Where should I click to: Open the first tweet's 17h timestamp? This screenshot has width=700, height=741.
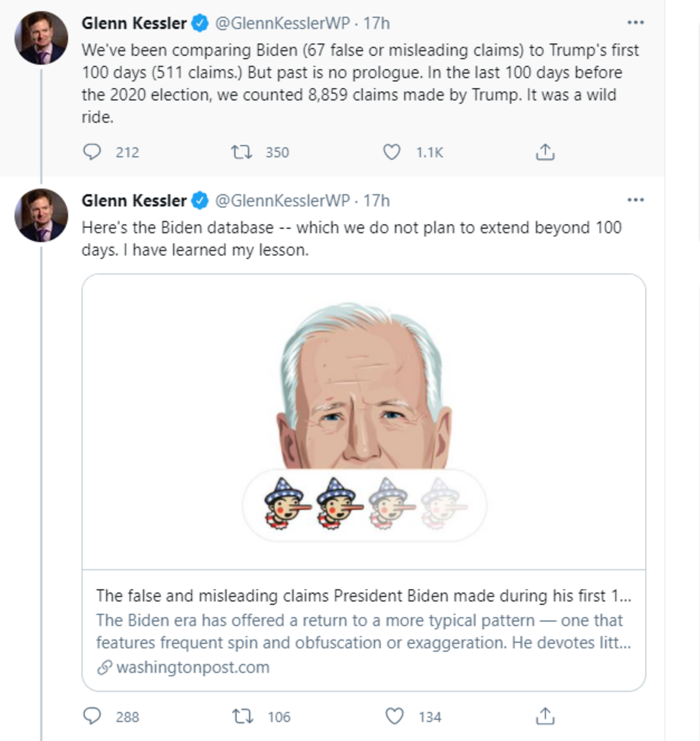point(376,23)
